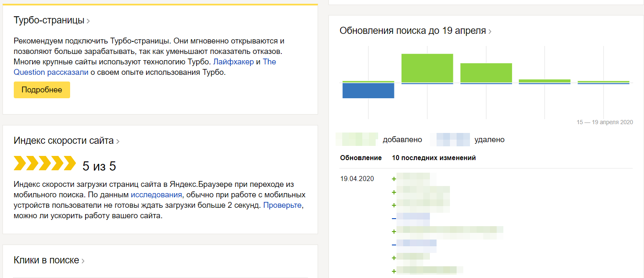Open the "Индекс скорости сайта" heading
This screenshot has width=644, height=278.
63,141
